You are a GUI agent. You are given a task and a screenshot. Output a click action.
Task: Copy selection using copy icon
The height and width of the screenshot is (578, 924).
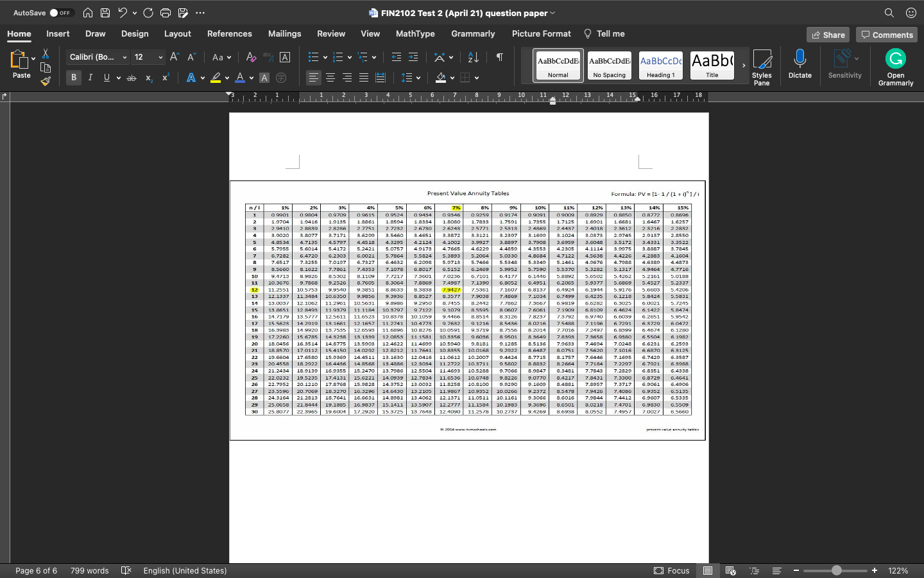pos(46,67)
